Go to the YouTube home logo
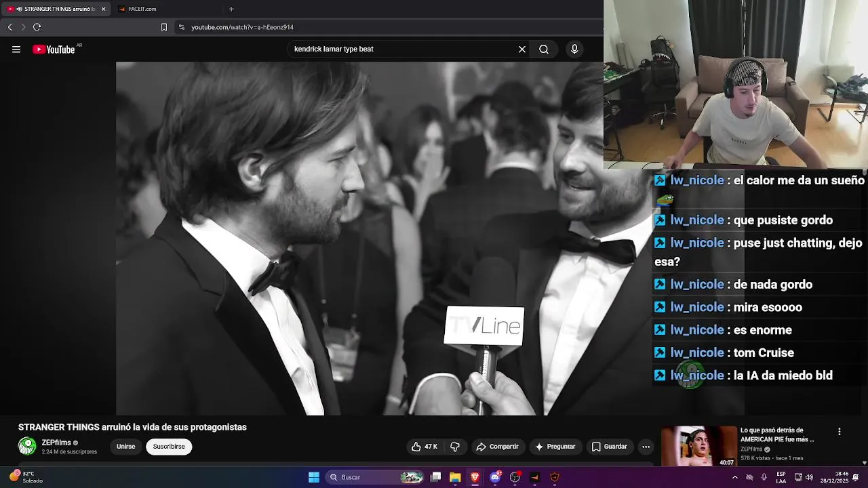The height and width of the screenshot is (488, 868). pyautogui.click(x=54, y=49)
